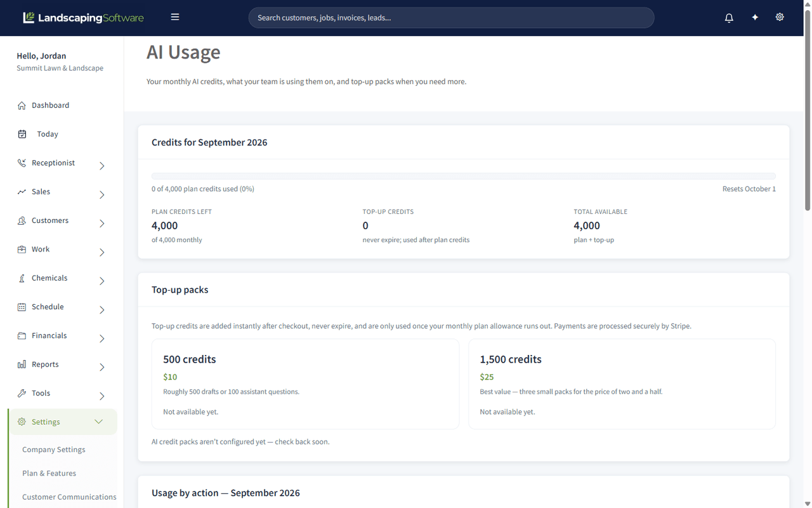Open the gear icon in top bar
Image resolution: width=812 pixels, height=508 pixels.
(x=780, y=17)
